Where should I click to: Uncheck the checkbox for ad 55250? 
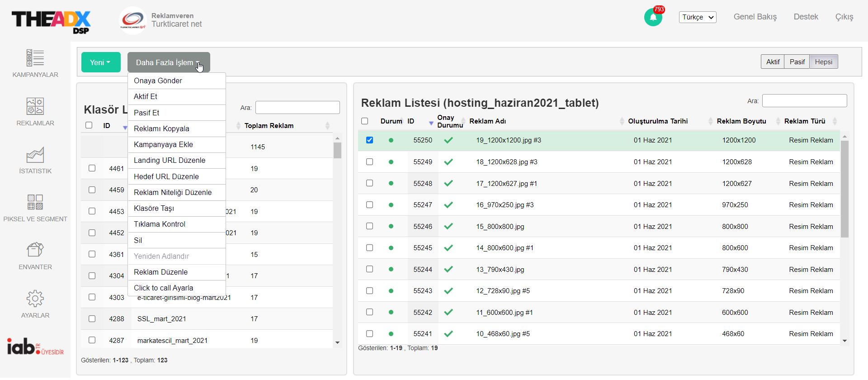click(x=369, y=140)
